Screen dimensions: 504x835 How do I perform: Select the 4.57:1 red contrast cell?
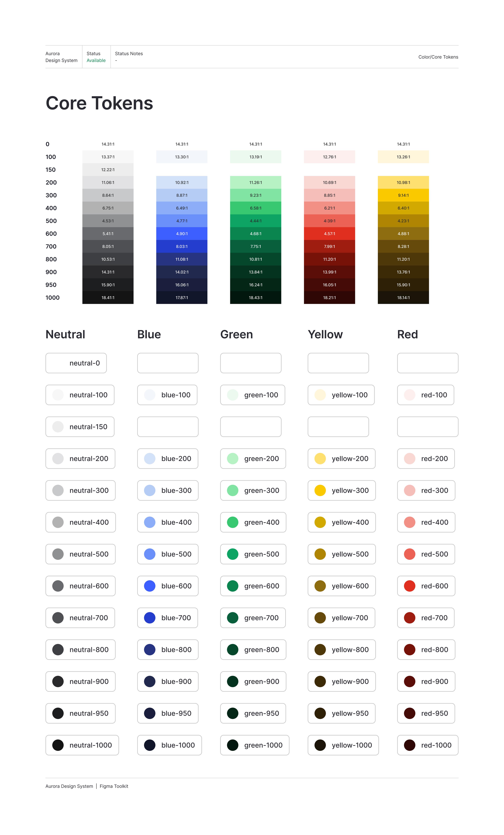pyautogui.click(x=329, y=234)
